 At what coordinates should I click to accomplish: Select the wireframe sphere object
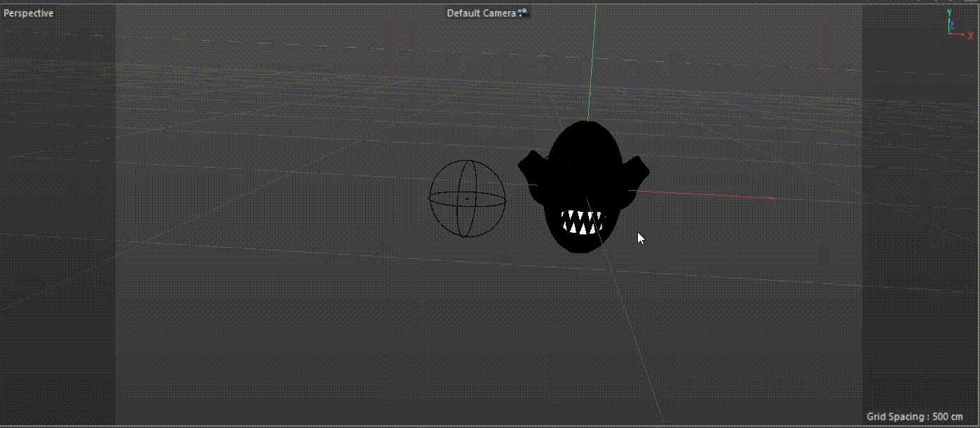coord(467,199)
